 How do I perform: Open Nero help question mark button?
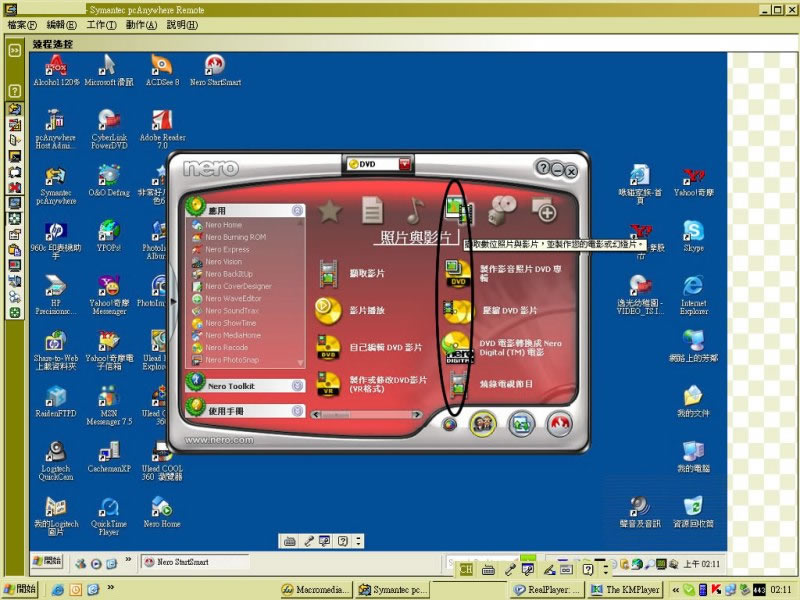coord(543,167)
